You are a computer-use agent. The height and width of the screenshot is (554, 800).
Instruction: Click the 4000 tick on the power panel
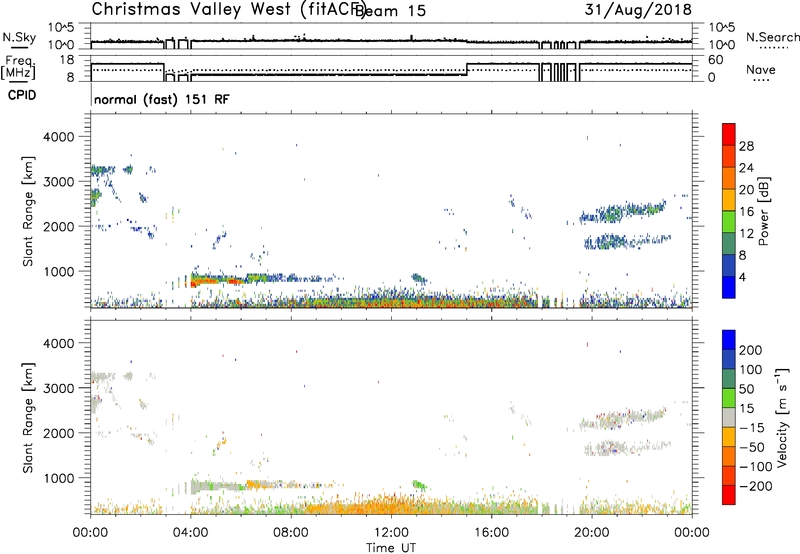coord(58,137)
